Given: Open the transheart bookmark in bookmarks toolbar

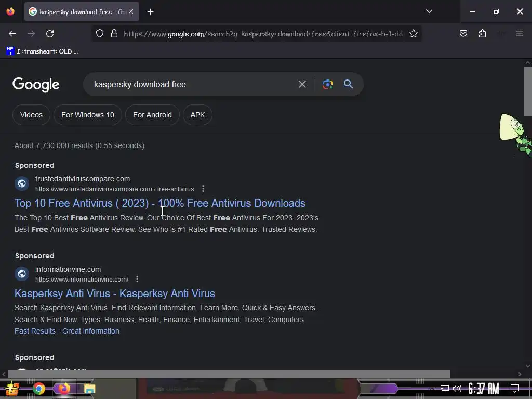Looking at the screenshot, I should 43,51.
